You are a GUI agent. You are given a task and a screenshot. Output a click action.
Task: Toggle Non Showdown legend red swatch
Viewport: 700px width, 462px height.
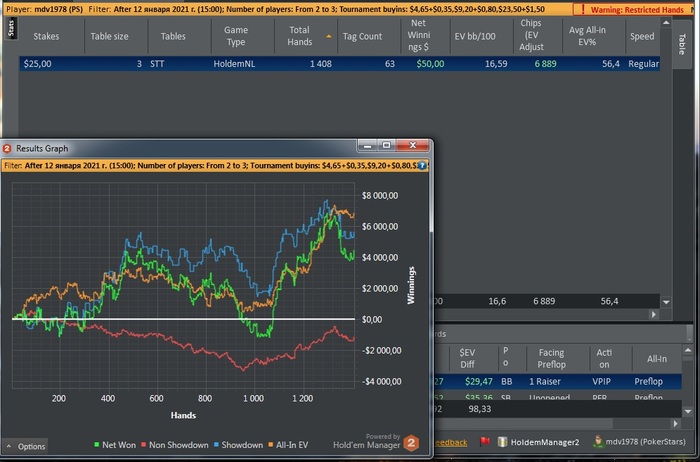143,445
